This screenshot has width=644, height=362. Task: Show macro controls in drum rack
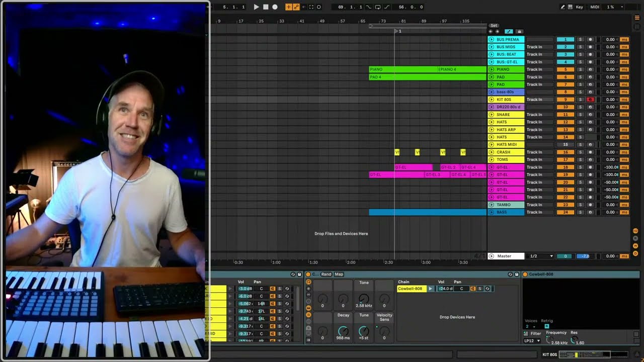308,283
